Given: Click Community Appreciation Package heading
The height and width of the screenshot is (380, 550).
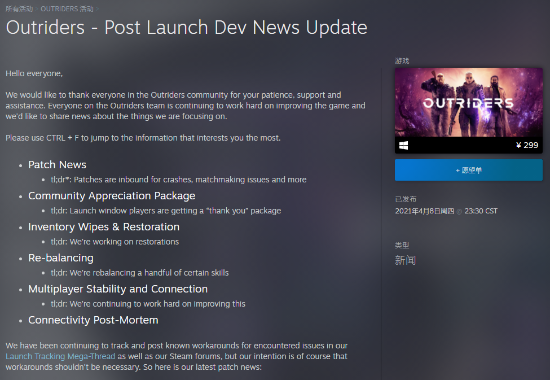Looking at the screenshot, I should click(112, 196).
